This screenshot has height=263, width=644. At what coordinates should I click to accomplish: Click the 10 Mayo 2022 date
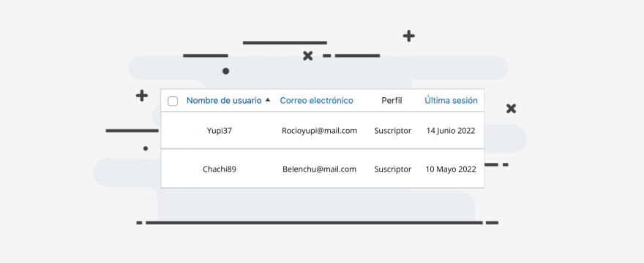[451, 169]
